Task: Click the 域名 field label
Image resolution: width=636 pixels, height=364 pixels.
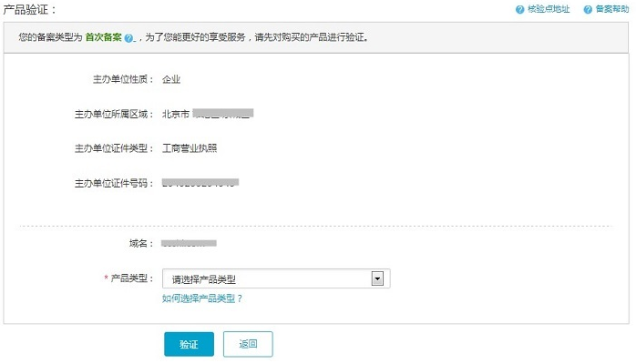Action: click(142, 243)
